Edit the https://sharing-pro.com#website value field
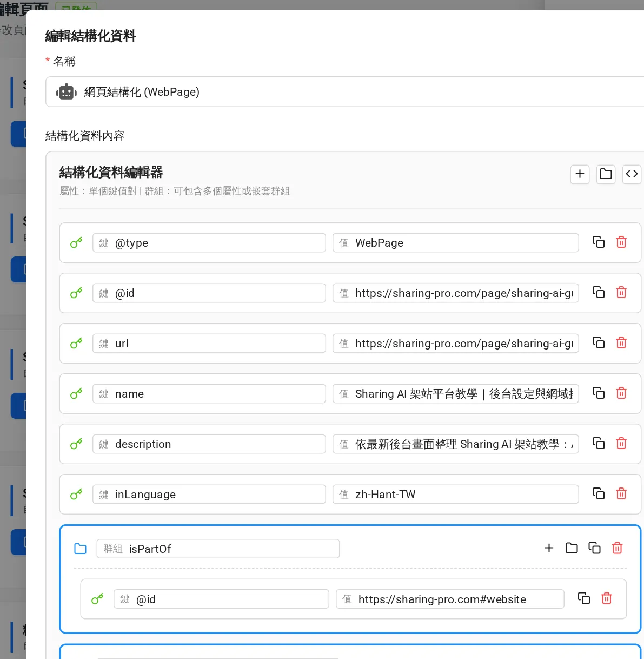Screen dimensions: 644x659 coord(450,599)
